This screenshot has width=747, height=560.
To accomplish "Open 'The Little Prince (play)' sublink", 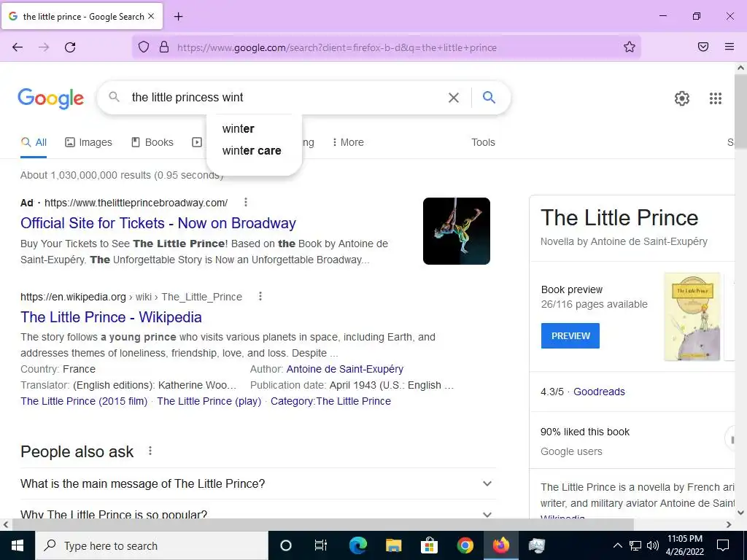I will tap(209, 401).
